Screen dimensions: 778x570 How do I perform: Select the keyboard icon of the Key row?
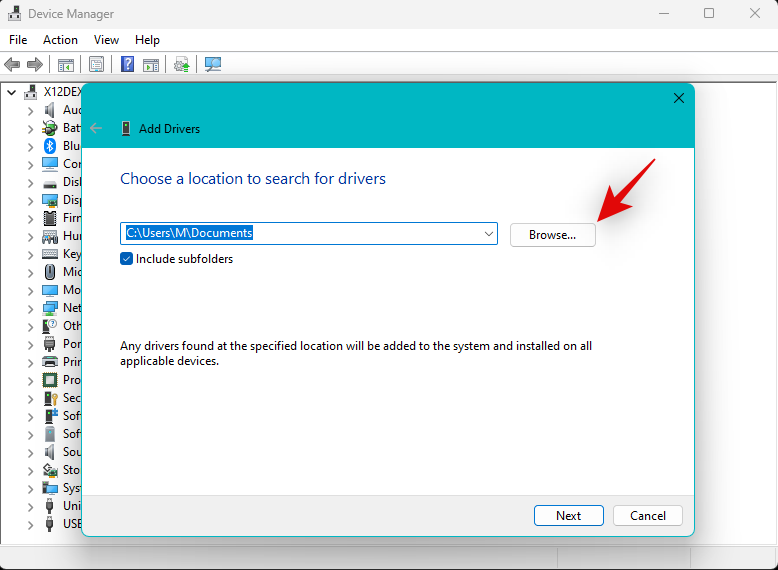pyautogui.click(x=50, y=254)
